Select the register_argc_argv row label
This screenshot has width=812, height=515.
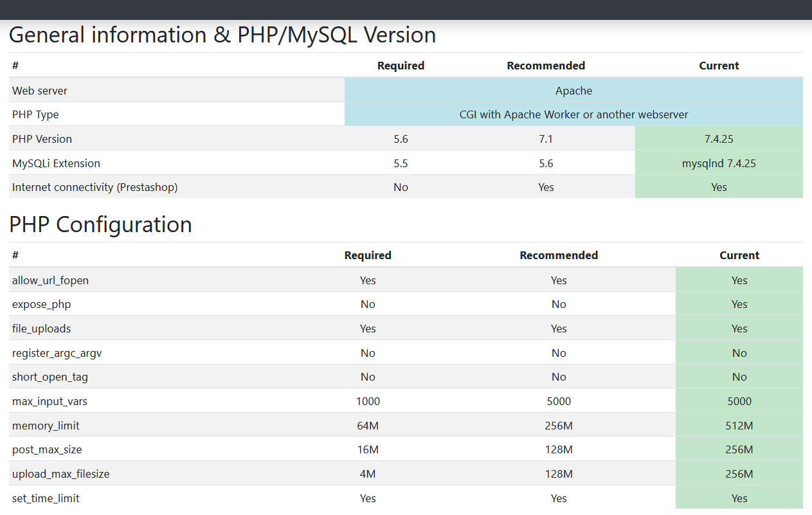[x=57, y=353]
